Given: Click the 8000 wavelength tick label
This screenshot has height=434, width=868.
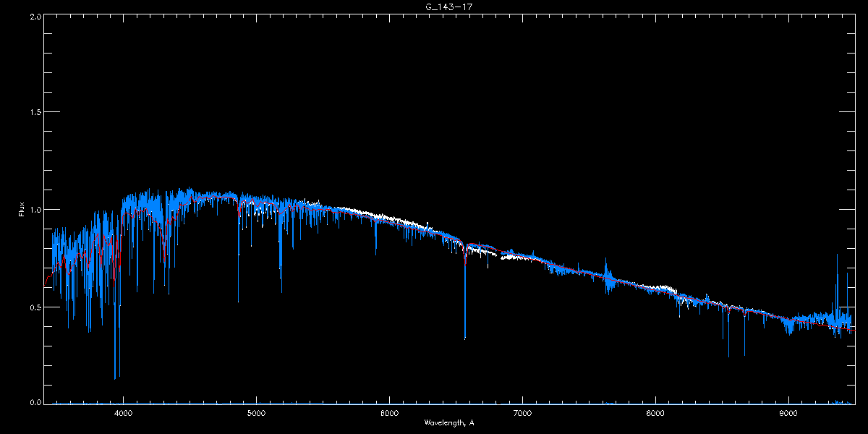Looking at the screenshot, I should (655, 414).
